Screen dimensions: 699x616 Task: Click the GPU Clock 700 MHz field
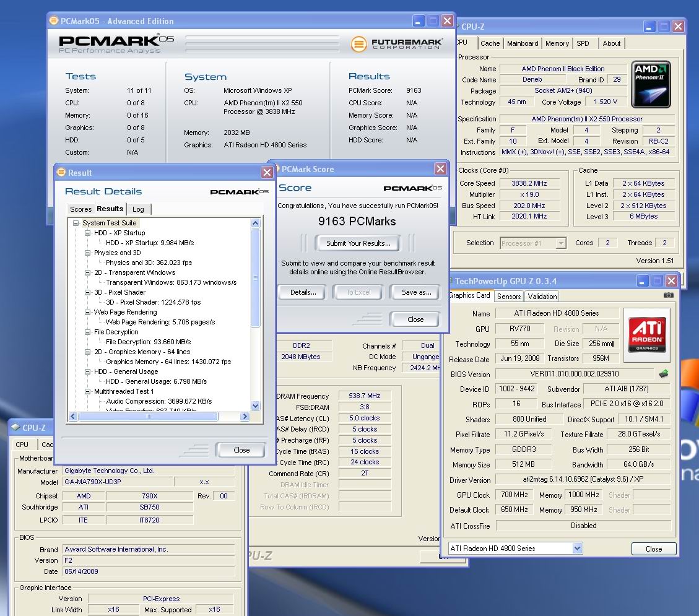(514, 495)
